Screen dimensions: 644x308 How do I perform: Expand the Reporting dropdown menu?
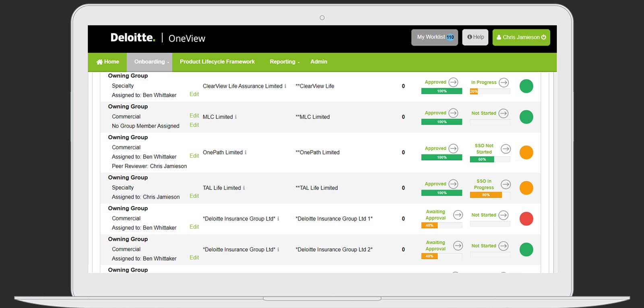(x=285, y=62)
